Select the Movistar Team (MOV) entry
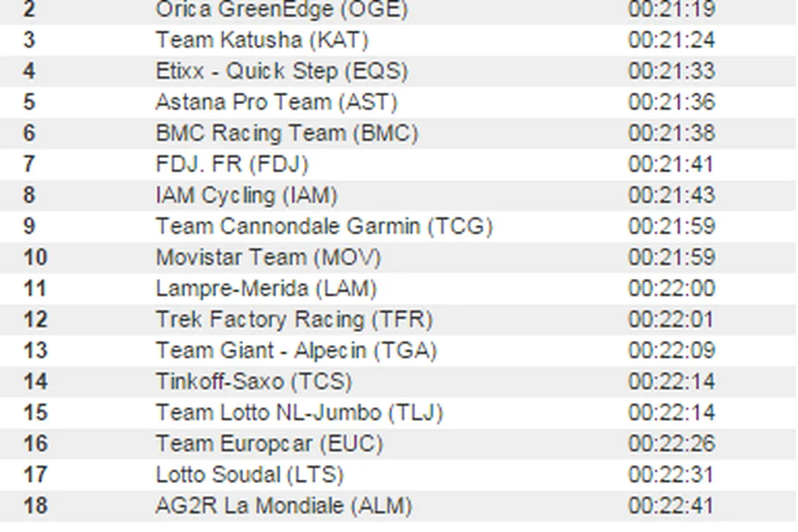 click(x=268, y=258)
